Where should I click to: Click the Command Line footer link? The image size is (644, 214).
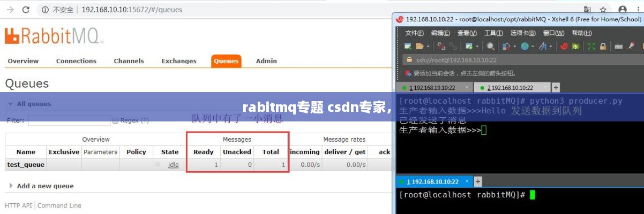(x=59, y=205)
